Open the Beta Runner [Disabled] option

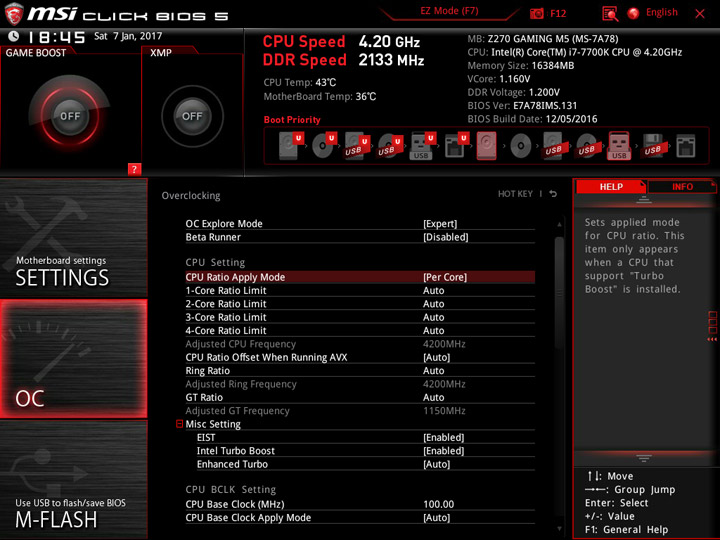pos(360,237)
